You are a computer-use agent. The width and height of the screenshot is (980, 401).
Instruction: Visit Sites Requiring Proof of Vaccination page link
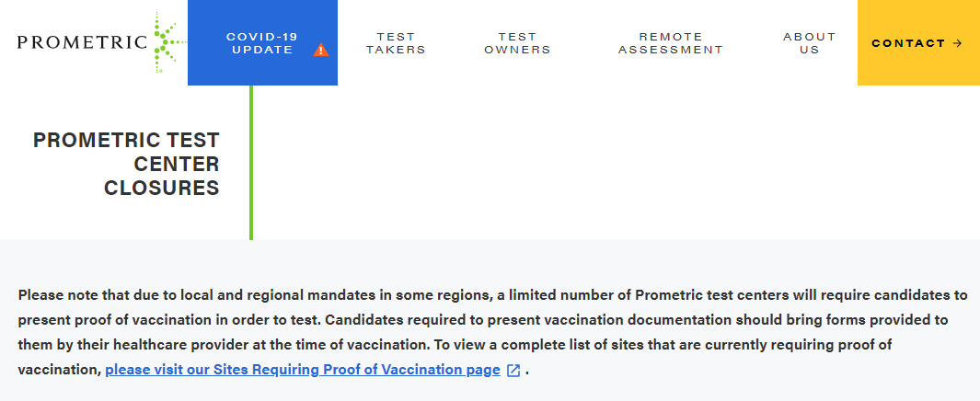(x=303, y=370)
